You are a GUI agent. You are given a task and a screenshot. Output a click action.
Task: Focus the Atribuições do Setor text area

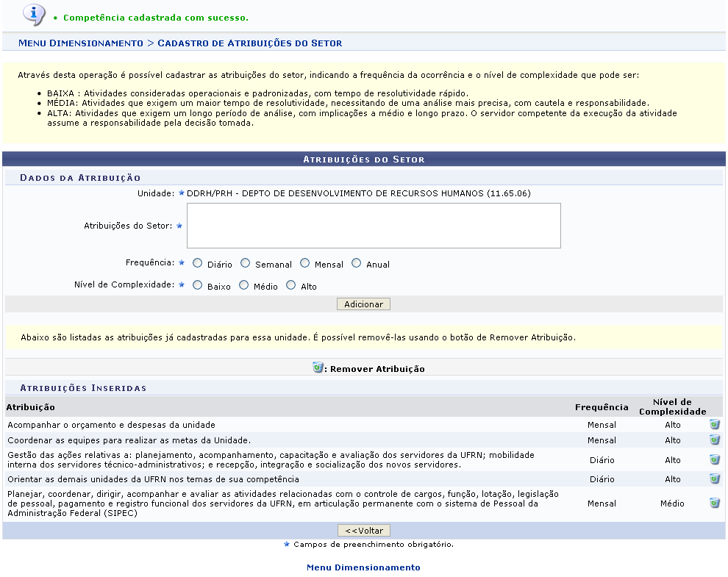[374, 226]
